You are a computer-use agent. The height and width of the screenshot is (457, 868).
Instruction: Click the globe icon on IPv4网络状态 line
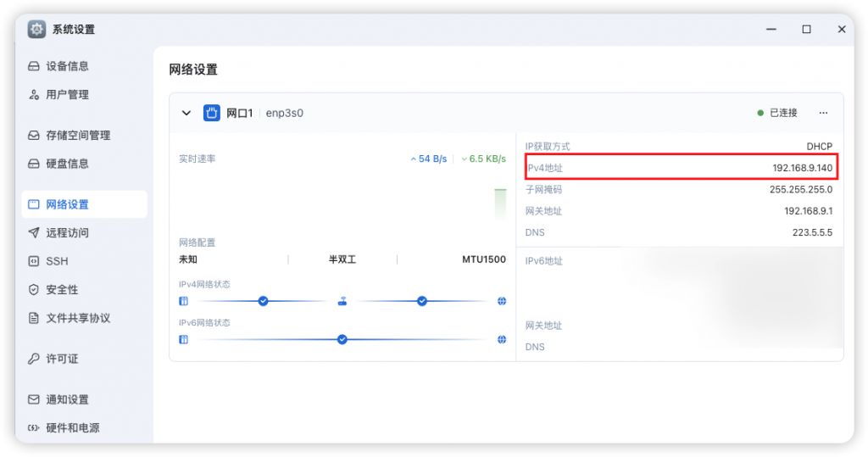[x=502, y=301]
